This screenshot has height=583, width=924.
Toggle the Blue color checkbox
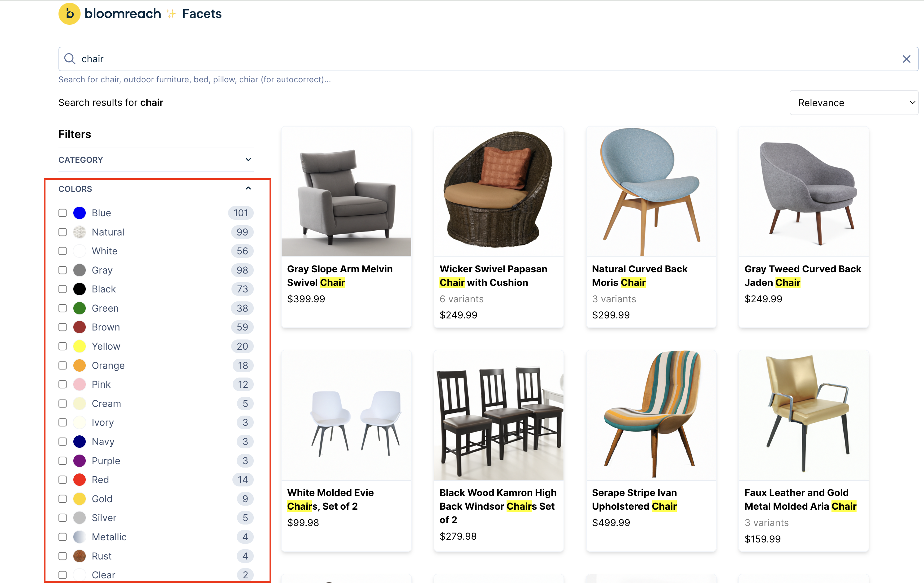tap(63, 213)
